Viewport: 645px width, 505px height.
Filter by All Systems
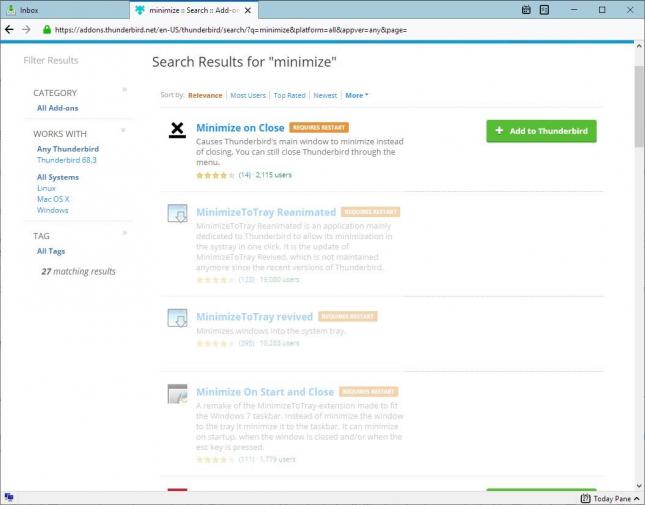click(x=58, y=177)
